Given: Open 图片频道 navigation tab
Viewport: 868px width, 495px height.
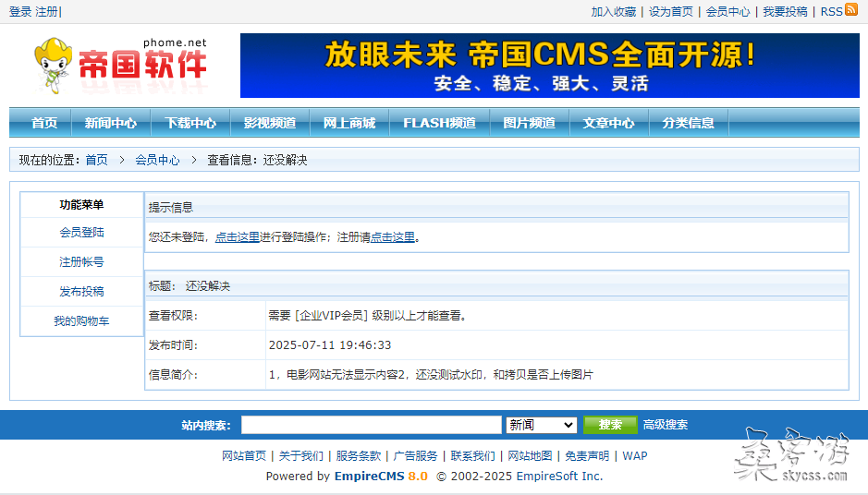Looking at the screenshot, I should click(530, 123).
